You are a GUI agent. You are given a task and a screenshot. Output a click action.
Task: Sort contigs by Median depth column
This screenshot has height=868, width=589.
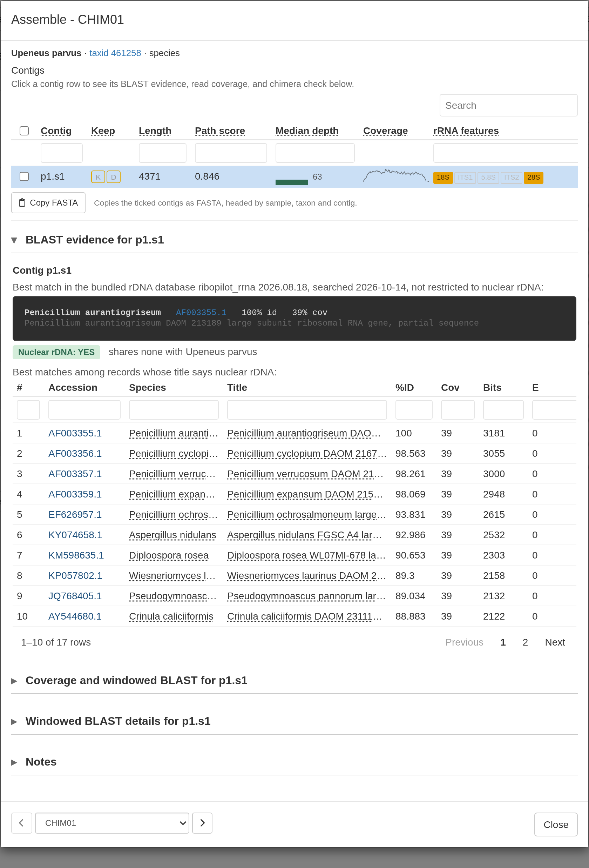coord(307,131)
